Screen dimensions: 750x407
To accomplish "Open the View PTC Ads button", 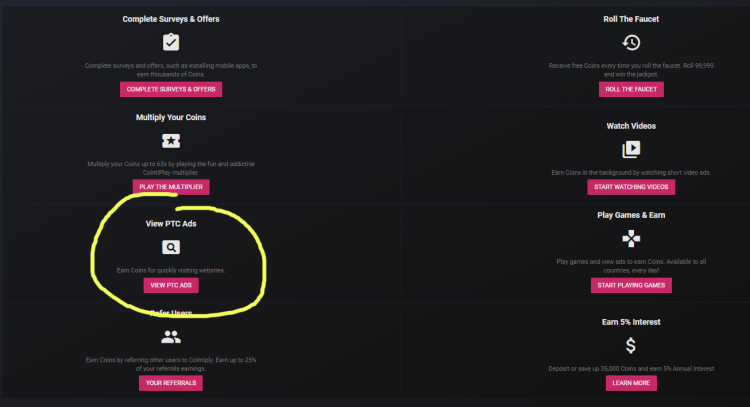I will click(x=171, y=286).
